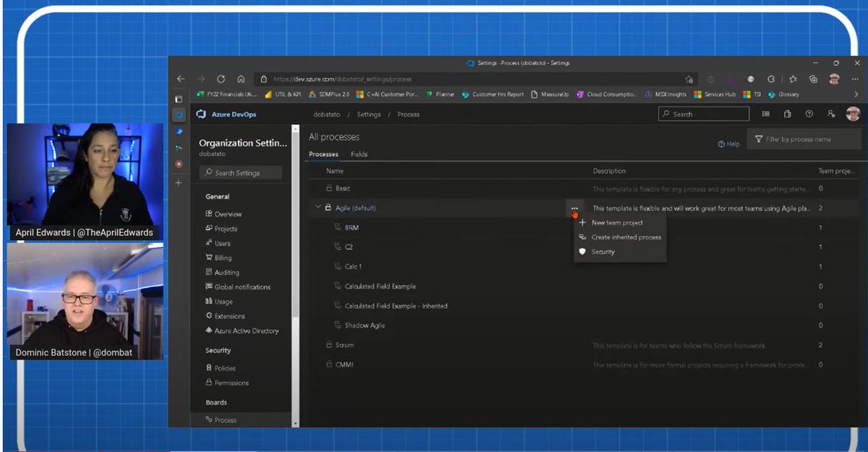Image resolution: width=868 pixels, height=452 pixels.
Task: Open the BRM inherited process
Action: coord(352,227)
